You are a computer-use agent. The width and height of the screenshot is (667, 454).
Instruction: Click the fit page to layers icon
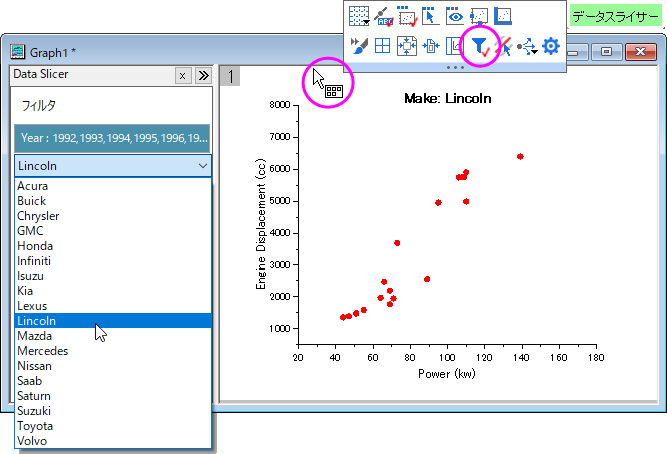tap(431, 46)
